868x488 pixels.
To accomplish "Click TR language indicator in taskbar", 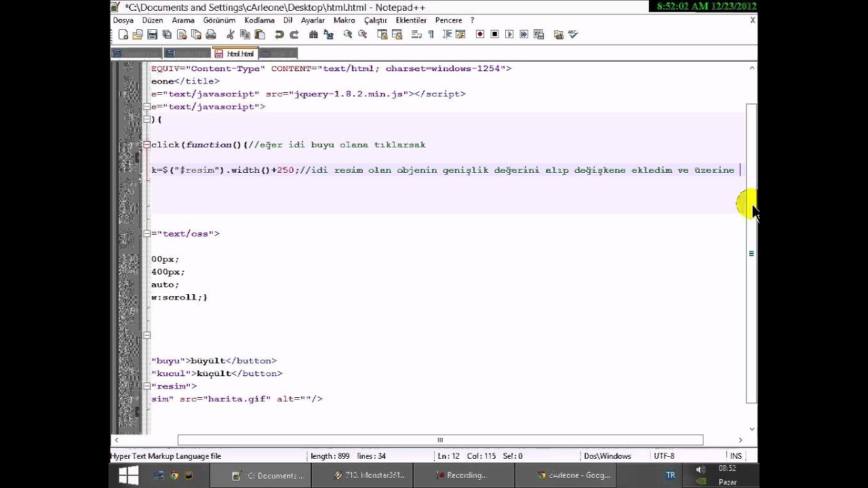I will tap(670, 475).
